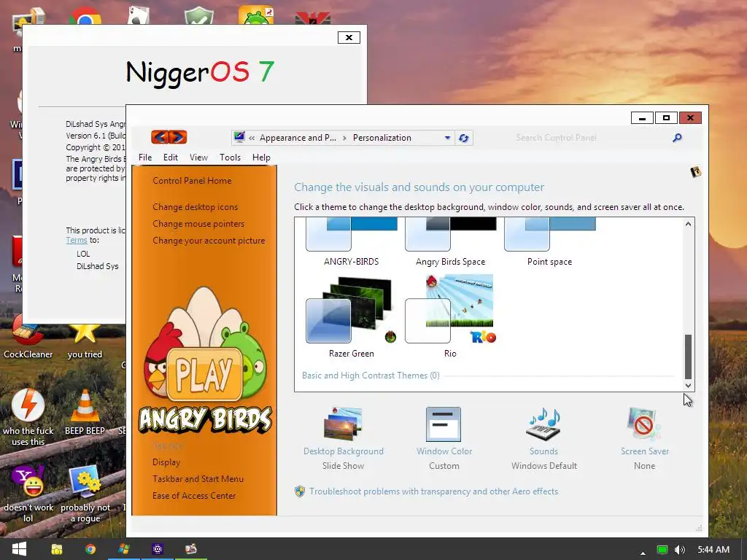
Task: Click the 5:44 AM taskbar clock
Action: pyautogui.click(x=713, y=550)
